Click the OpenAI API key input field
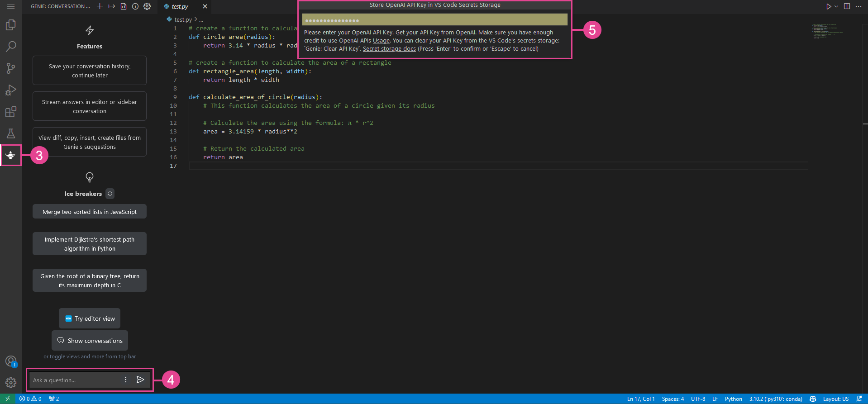868x404 pixels. (x=435, y=20)
